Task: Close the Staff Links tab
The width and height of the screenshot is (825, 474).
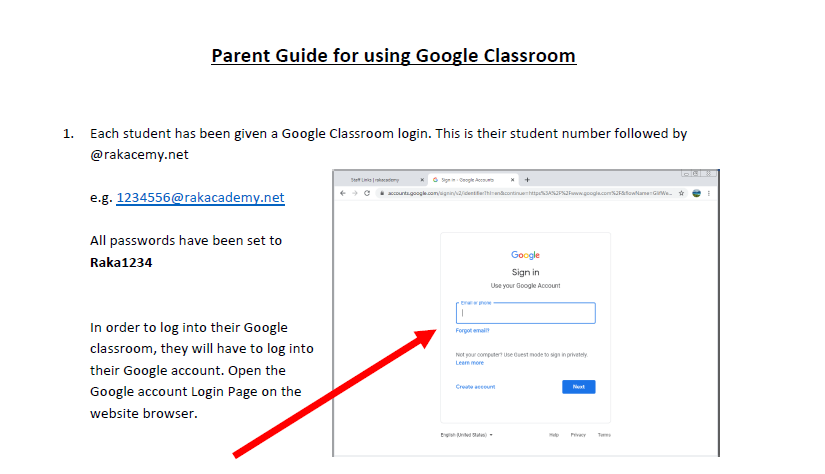Action: pyautogui.click(x=422, y=180)
